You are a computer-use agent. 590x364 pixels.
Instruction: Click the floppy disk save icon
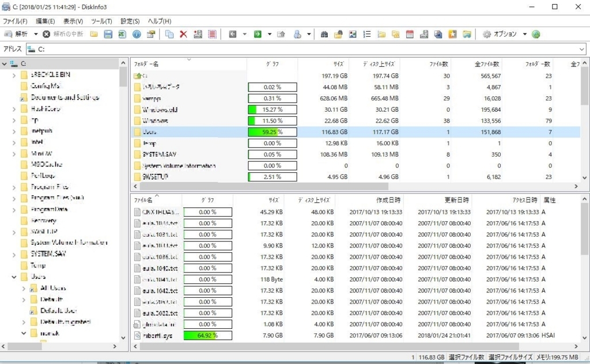tap(108, 34)
